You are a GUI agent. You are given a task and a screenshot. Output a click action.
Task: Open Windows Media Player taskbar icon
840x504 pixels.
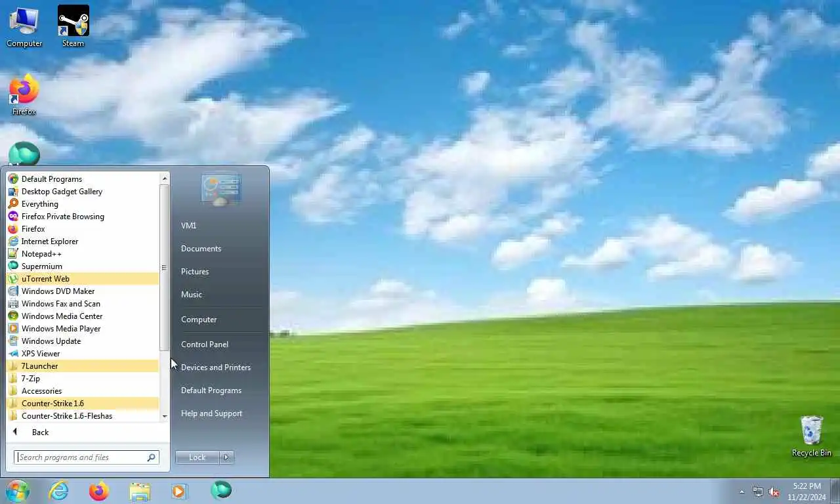[x=179, y=491]
